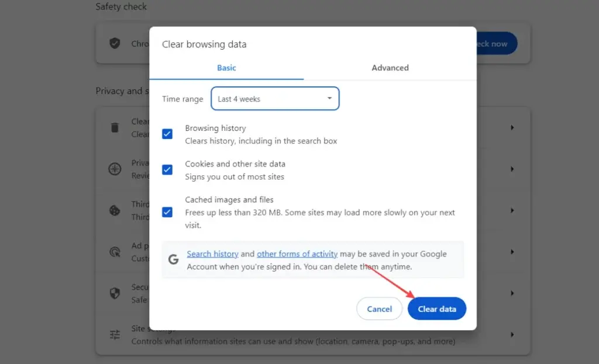
Task: Click the Site settings sliders icon
Action: point(115,335)
